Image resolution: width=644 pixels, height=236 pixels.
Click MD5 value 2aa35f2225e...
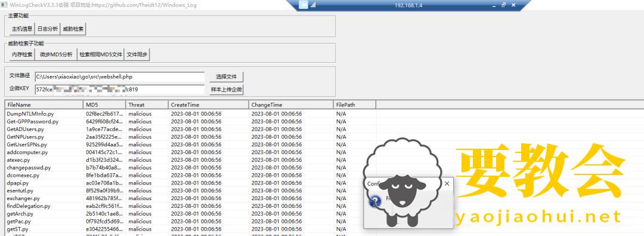[x=104, y=137]
